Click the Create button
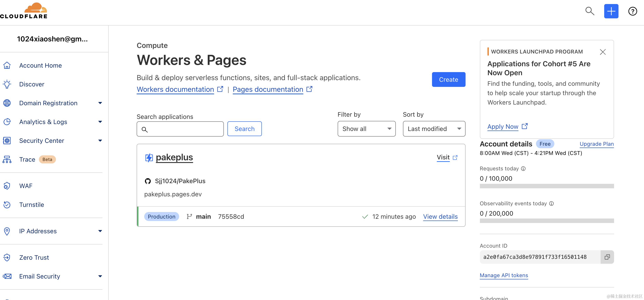 click(448, 79)
